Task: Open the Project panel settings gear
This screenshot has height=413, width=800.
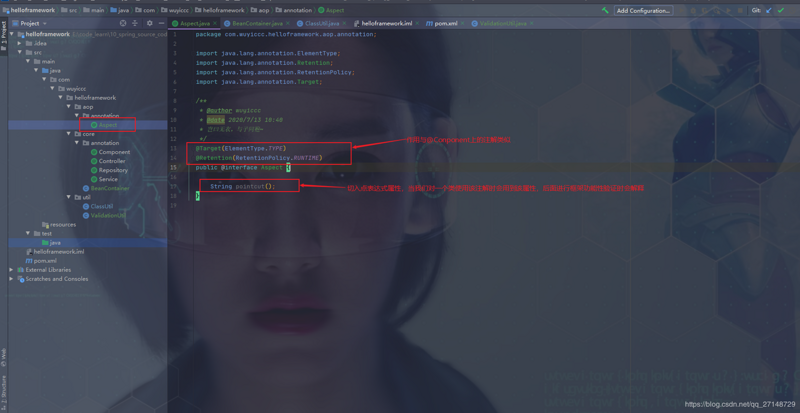Action: (149, 23)
